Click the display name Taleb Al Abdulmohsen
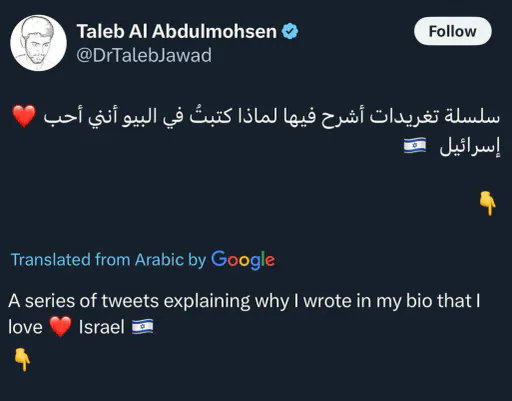Viewport: 512px width, 401px height. [177, 31]
